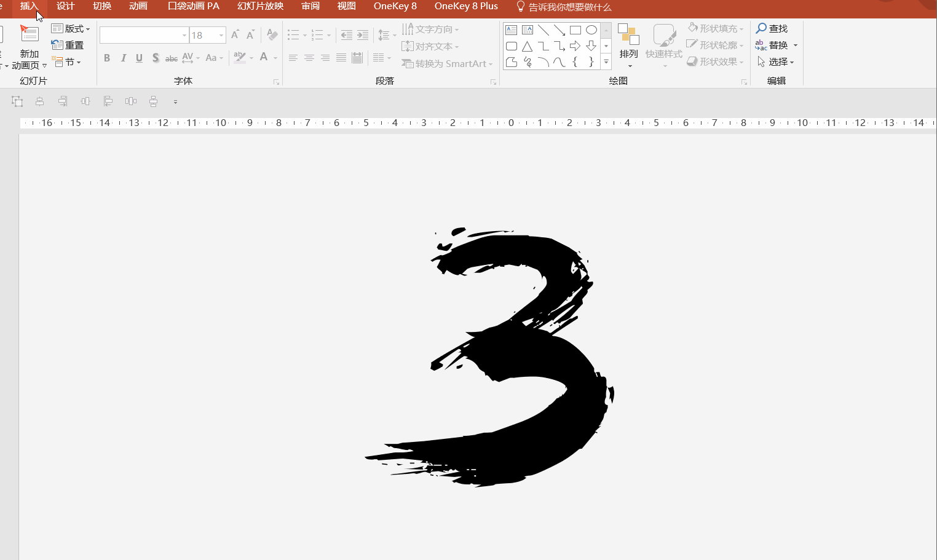Image resolution: width=937 pixels, height=560 pixels.
Task: Open the text highlight color picker arrow
Action: point(251,58)
